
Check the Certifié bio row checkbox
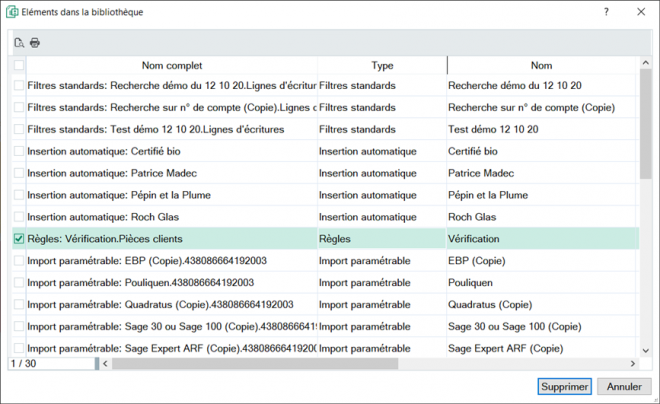[x=19, y=151]
